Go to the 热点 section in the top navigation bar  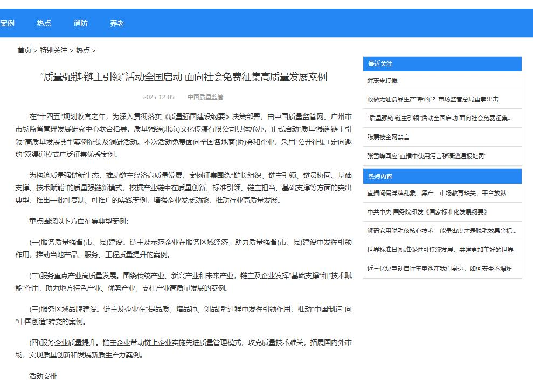(x=44, y=23)
